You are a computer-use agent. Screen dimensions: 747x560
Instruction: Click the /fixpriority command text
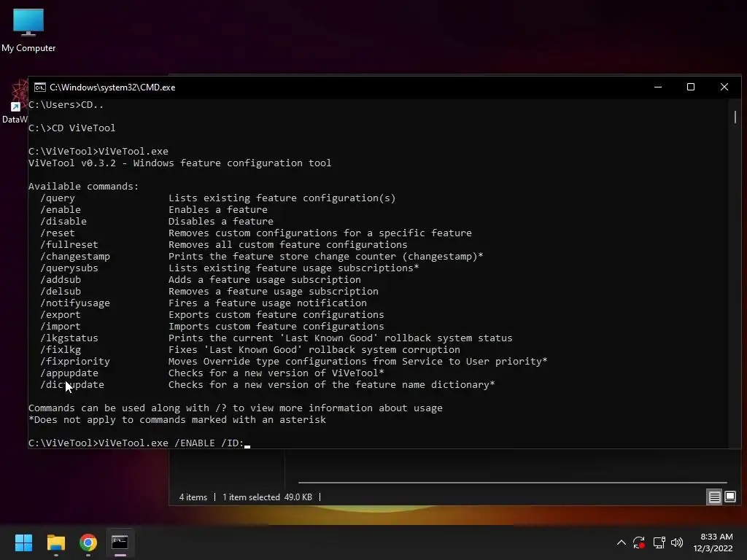pyautogui.click(x=75, y=362)
